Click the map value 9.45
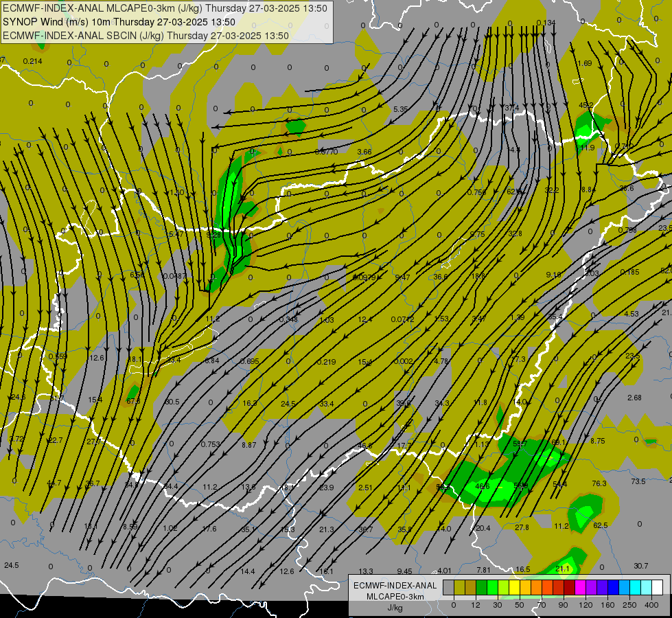This screenshot has height=618, width=672. [404, 571]
